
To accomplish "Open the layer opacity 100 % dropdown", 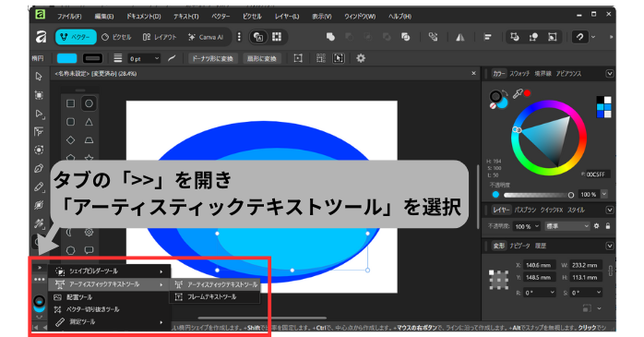I will click(527, 226).
